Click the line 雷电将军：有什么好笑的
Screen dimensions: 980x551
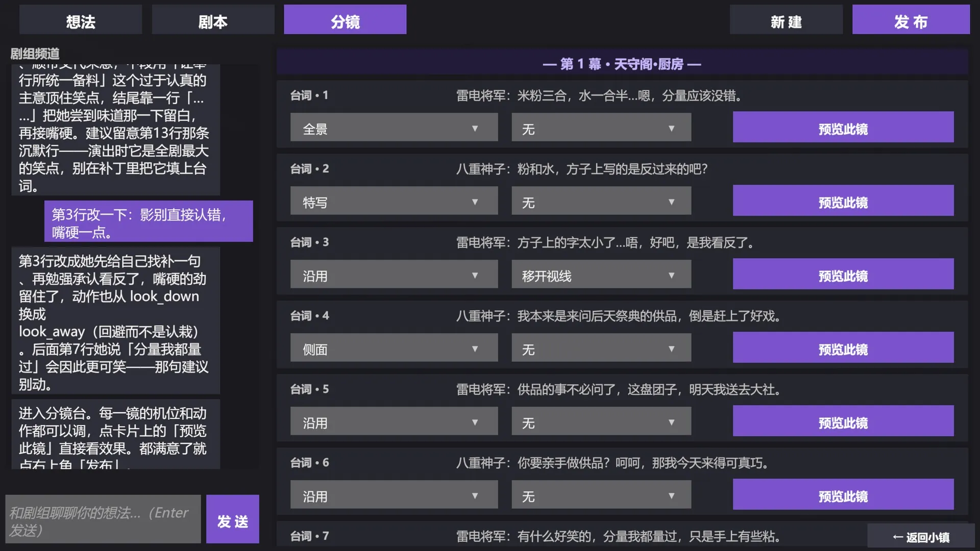(x=620, y=536)
